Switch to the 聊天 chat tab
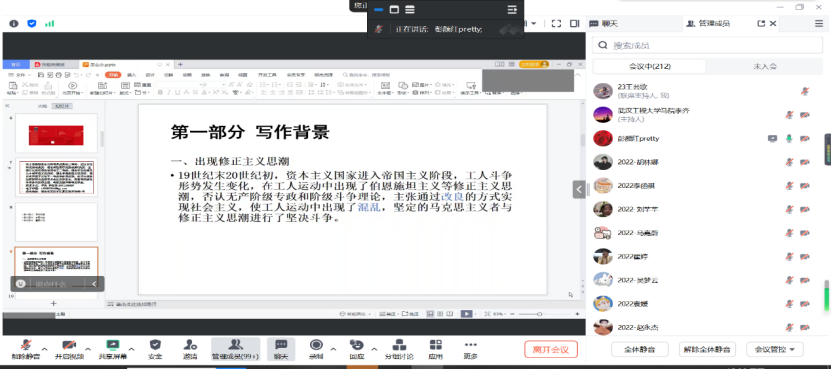The width and height of the screenshot is (831, 369). point(604,23)
